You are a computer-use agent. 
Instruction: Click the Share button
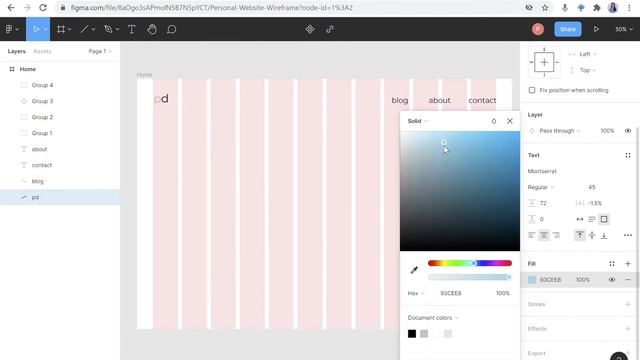(568, 29)
